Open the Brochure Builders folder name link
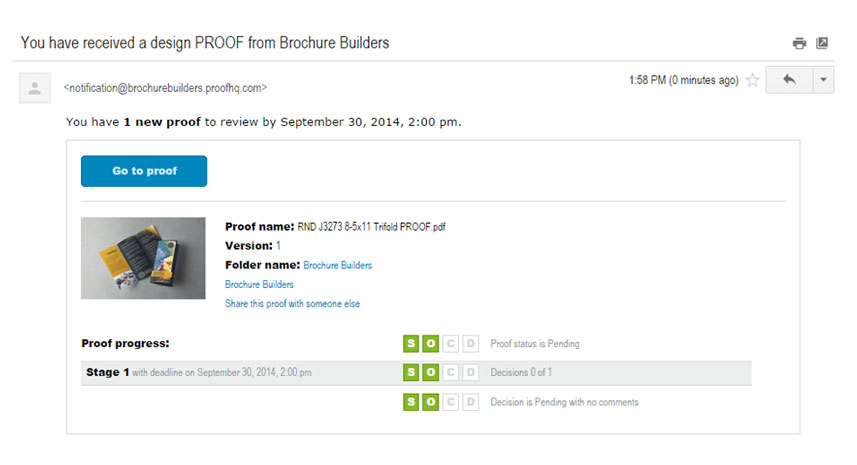The height and width of the screenshot is (465, 857). (338, 266)
